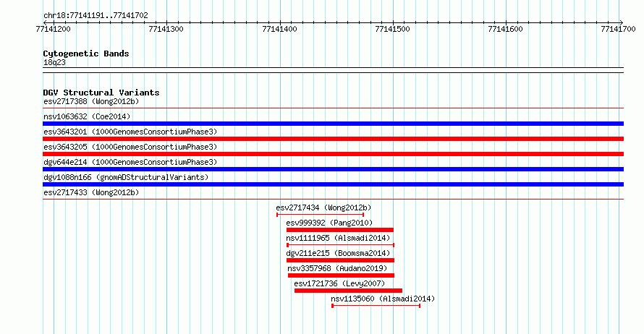Click the esv2717433 (Wong2012b) label
Viewport: 644px width, 334px height.
coord(91,192)
